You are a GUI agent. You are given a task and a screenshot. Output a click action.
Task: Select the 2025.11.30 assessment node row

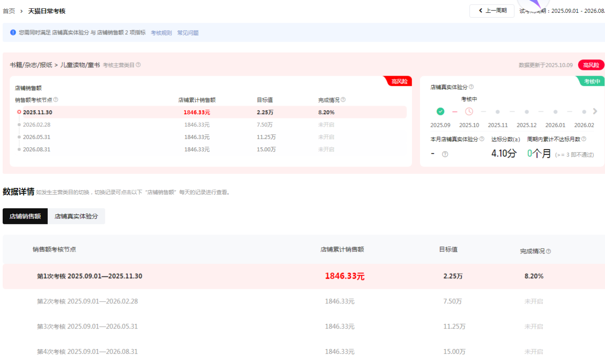(38, 112)
